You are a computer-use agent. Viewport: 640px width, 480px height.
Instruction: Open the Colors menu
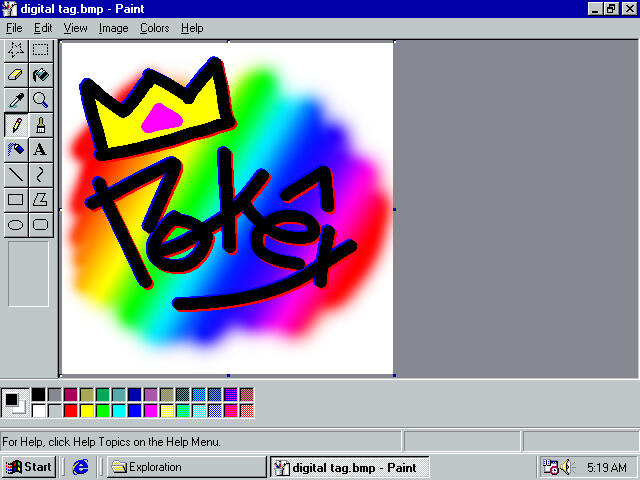tap(154, 28)
